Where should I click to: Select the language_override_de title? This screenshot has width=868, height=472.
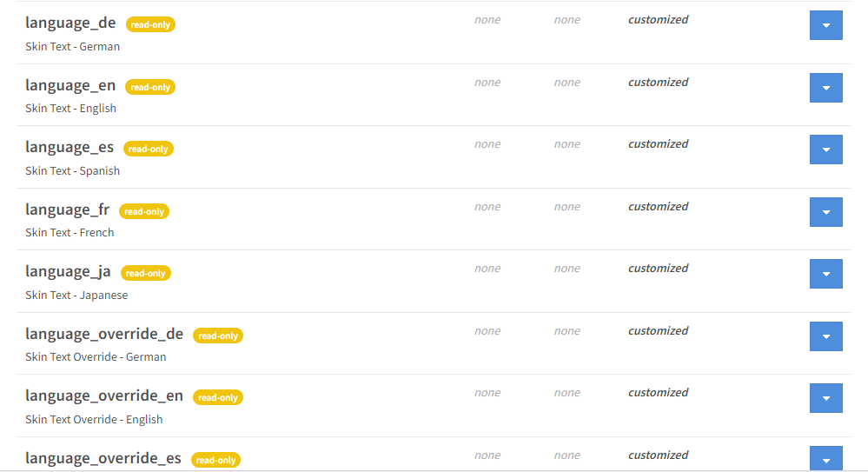104,334
